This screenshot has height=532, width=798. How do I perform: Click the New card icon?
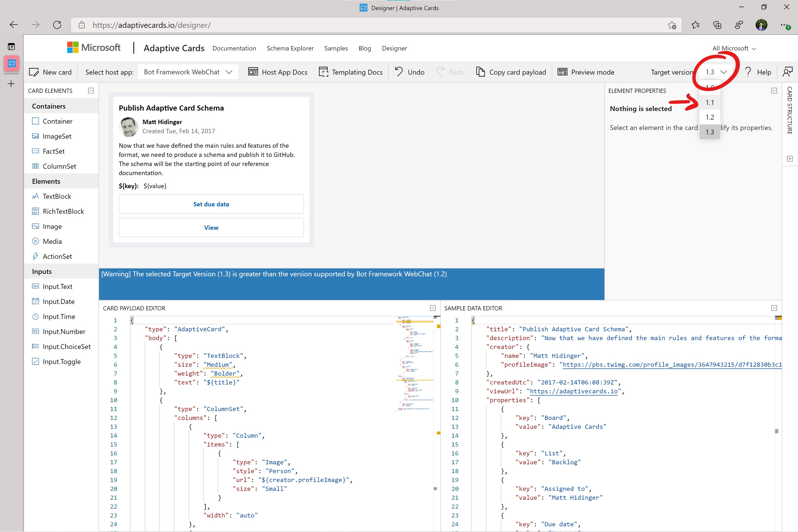pos(34,72)
